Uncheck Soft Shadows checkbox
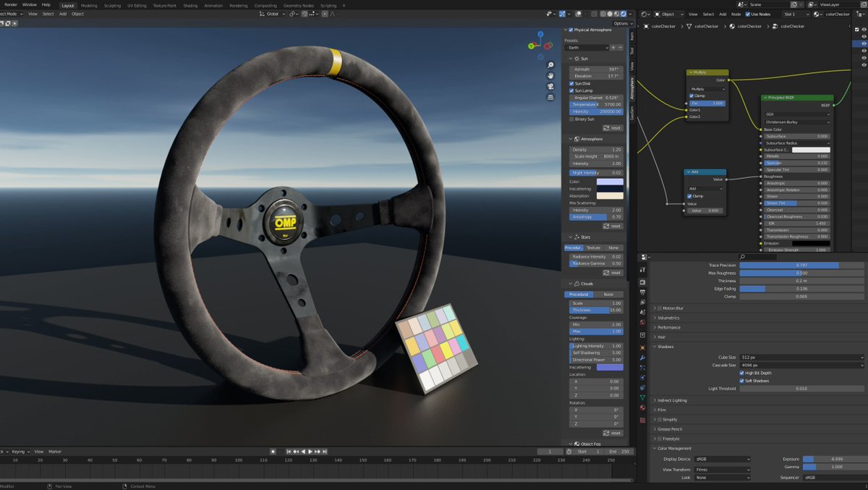Viewport: 868px width, 490px height. [741, 381]
